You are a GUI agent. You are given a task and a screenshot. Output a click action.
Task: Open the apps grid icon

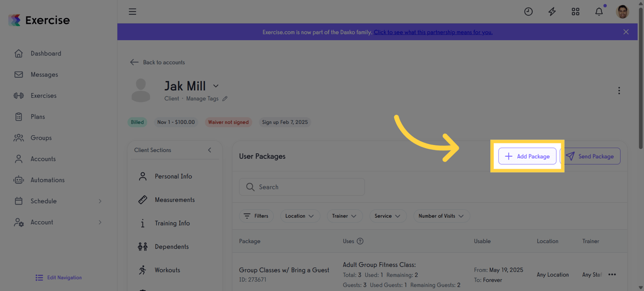[575, 11]
